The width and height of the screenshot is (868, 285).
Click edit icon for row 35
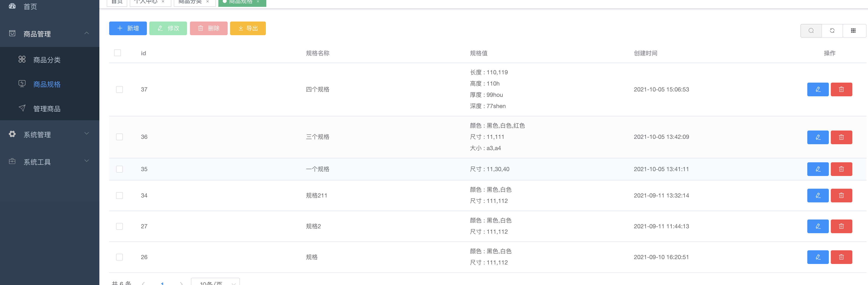click(818, 169)
